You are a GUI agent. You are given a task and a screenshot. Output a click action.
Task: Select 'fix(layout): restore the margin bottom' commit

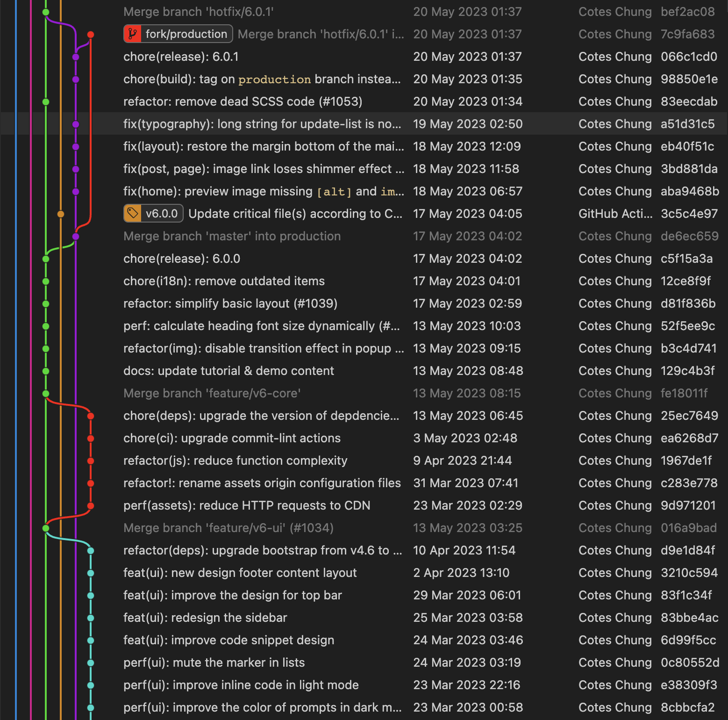coord(364,146)
